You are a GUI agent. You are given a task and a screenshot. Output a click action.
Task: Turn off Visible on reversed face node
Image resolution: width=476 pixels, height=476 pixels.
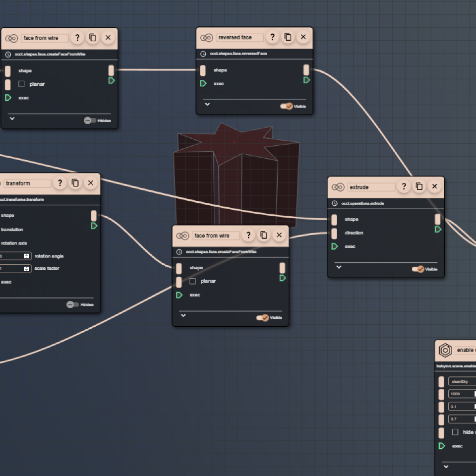click(x=287, y=106)
